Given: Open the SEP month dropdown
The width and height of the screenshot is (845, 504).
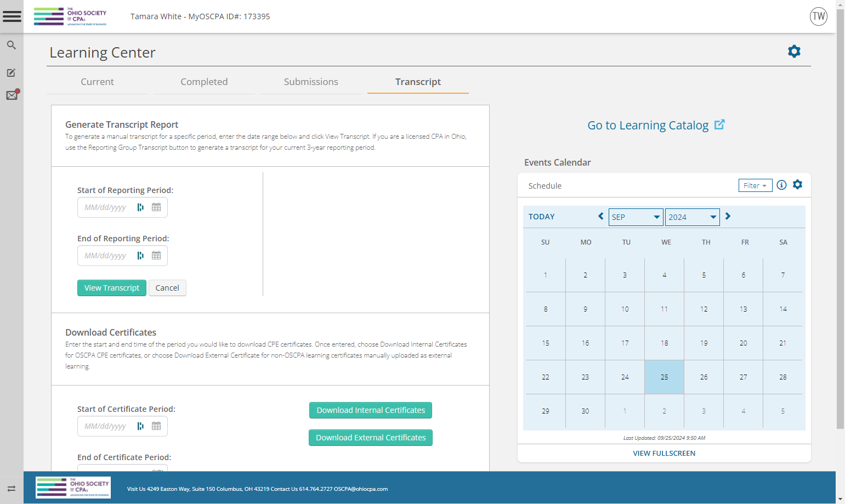Looking at the screenshot, I should point(636,217).
